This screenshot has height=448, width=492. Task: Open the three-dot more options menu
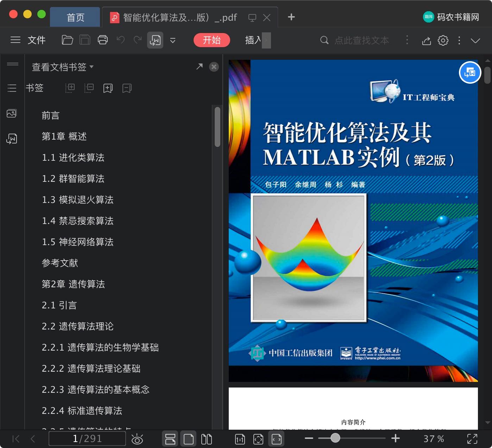tap(459, 40)
